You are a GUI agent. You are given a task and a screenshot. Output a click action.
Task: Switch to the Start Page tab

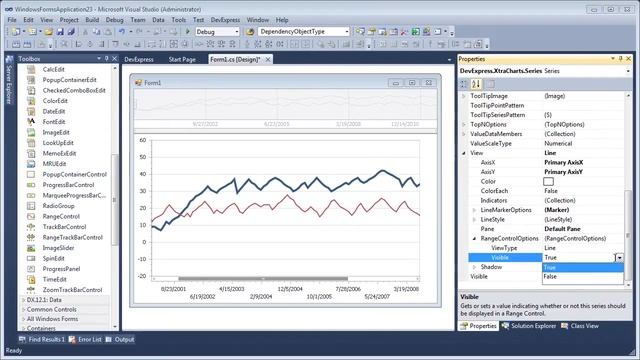pos(182,60)
